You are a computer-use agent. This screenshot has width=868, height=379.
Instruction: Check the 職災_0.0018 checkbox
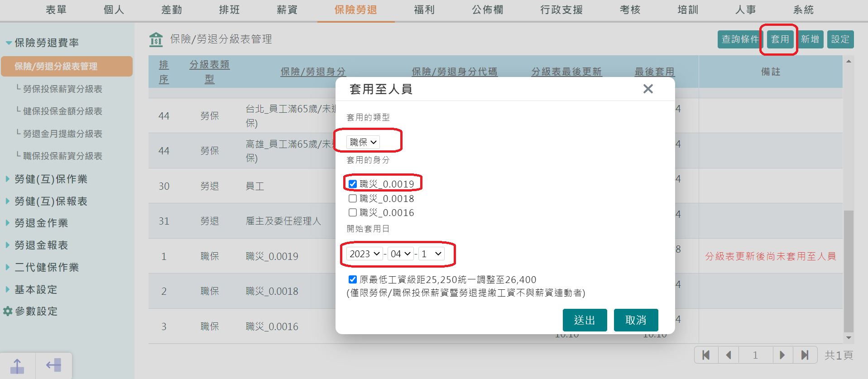(353, 198)
